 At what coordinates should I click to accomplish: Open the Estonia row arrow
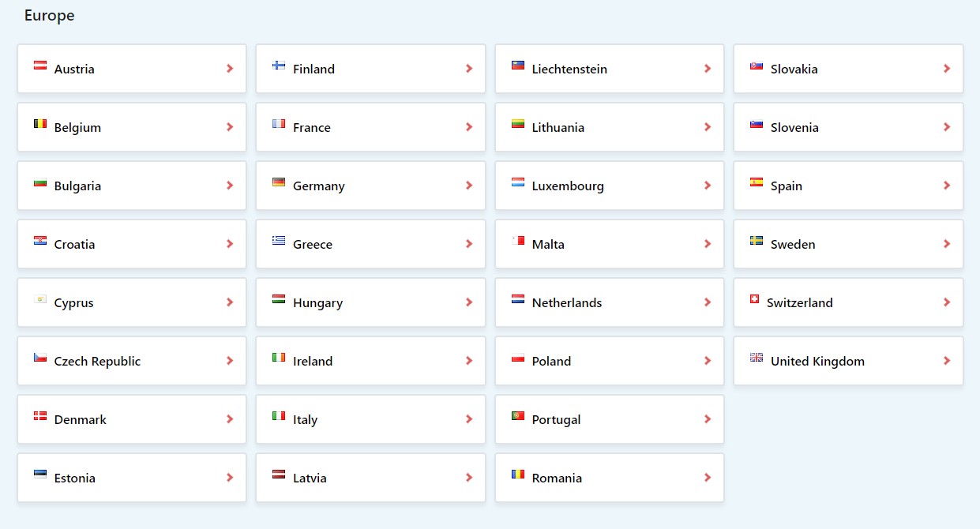pyautogui.click(x=230, y=478)
